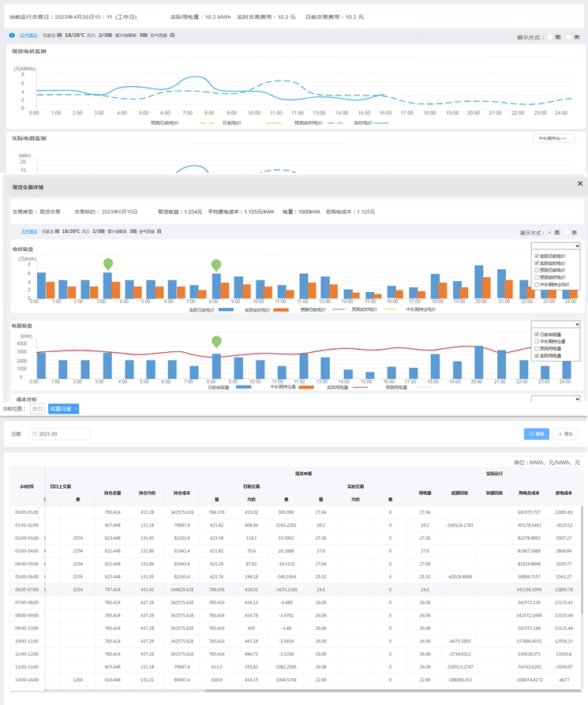Viewport: 588px width, 705px height.
Task: Close the 现货交易详情 dialog
Action: (580, 184)
